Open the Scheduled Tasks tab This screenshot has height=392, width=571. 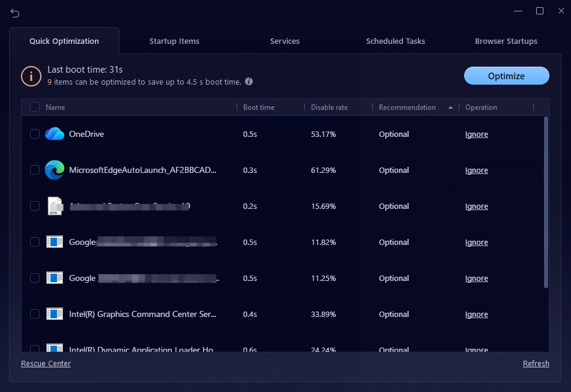coord(396,41)
